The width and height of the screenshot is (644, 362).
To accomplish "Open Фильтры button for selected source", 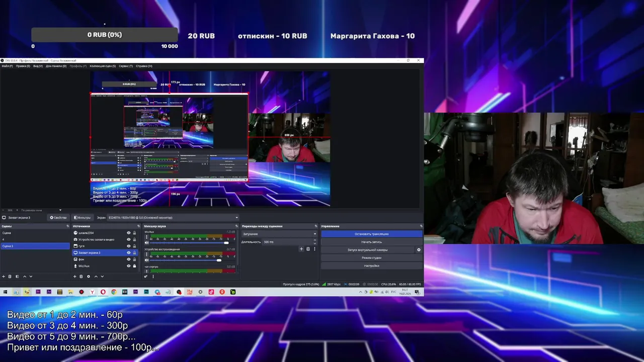I will [x=82, y=218].
